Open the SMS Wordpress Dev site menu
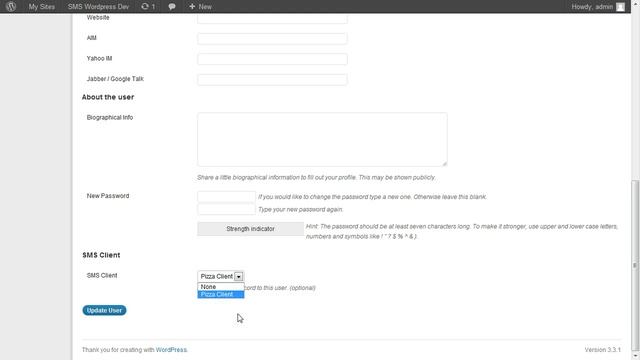Viewport: 640px width, 360px height. point(98,7)
